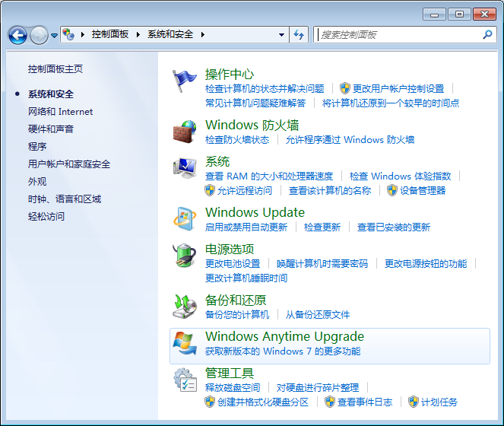Click the Power Options battery icon
The width and height of the screenshot is (504, 426).
click(x=185, y=256)
